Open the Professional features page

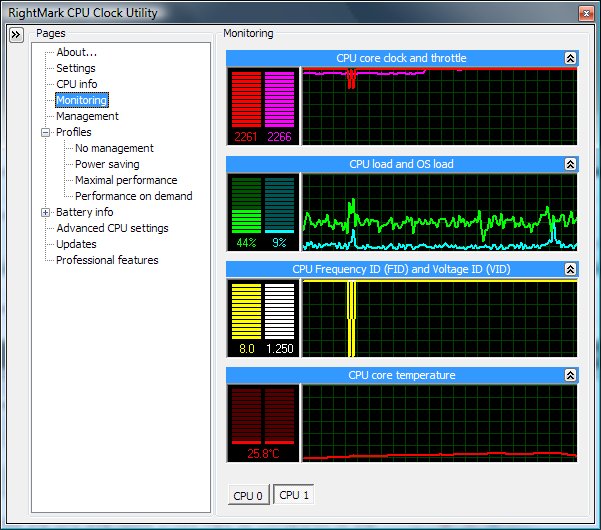coord(107,260)
